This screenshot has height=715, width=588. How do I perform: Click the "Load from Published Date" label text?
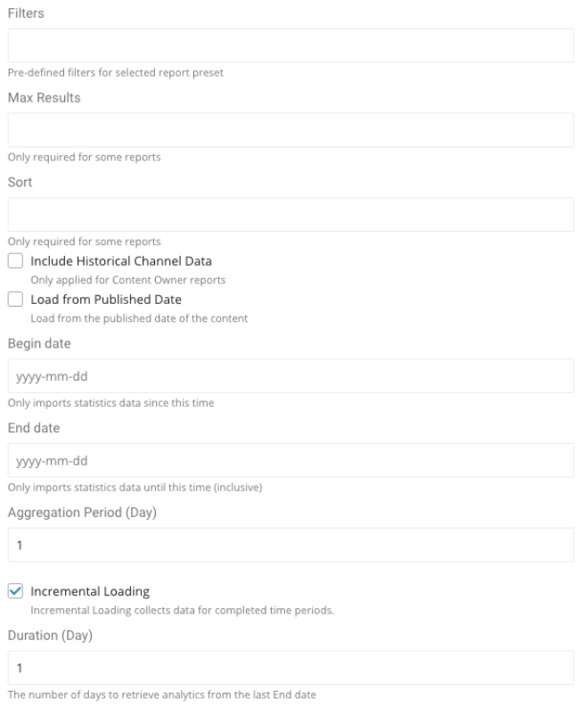(x=106, y=300)
